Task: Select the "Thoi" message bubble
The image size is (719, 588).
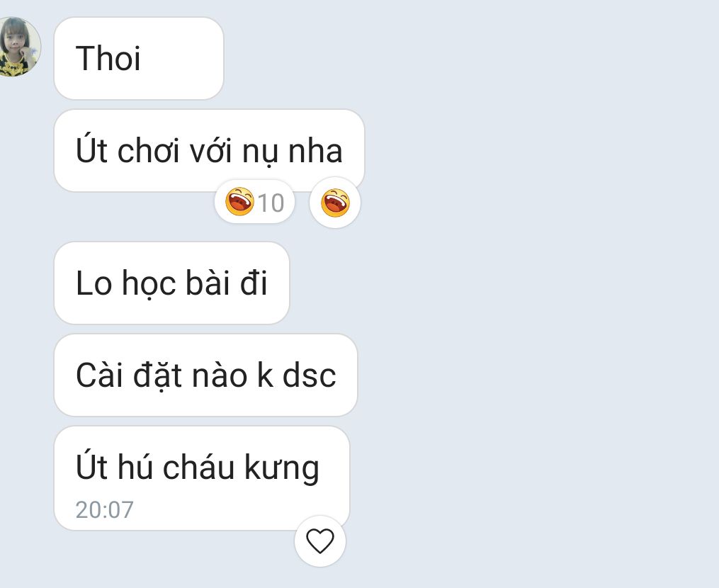Action: (138, 58)
